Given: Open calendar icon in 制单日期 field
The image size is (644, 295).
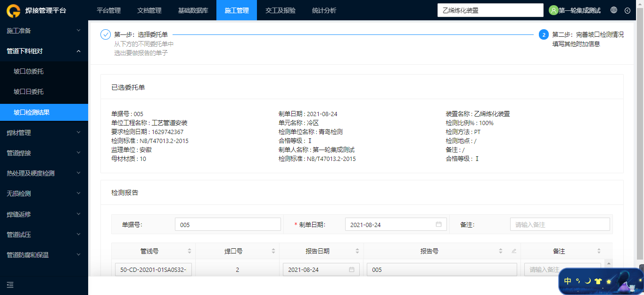Looking at the screenshot, I should [438, 225].
